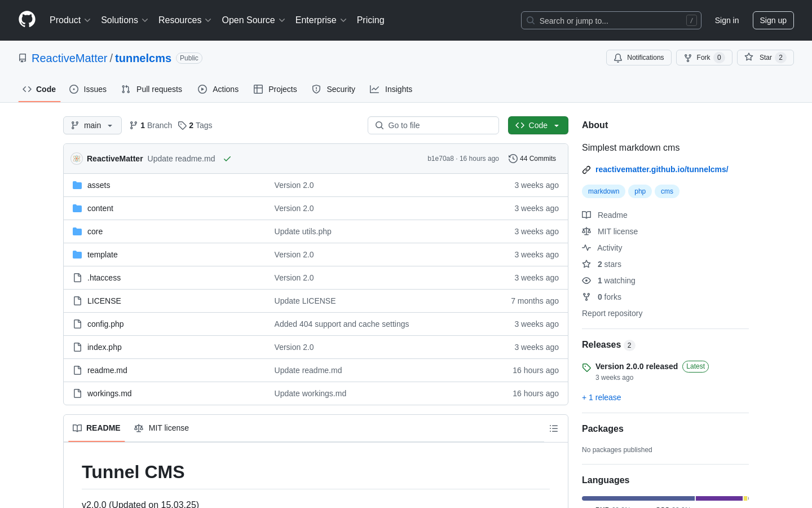812x508 pixels.
Task: Show the README outline list icon
Action: coord(554,428)
